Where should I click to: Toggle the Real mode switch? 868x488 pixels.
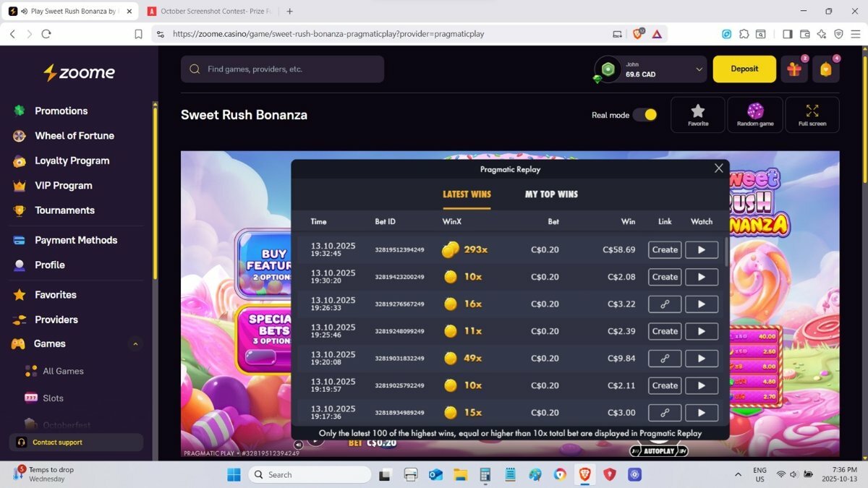pos(644,115)
